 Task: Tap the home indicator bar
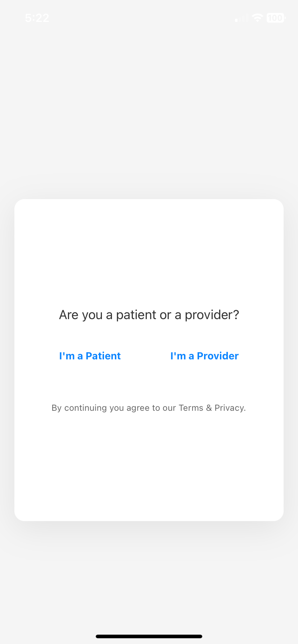(149, 636)
